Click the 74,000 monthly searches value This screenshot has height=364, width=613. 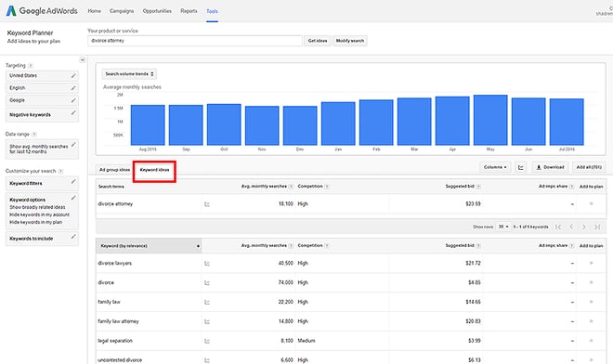coord(286,282)
